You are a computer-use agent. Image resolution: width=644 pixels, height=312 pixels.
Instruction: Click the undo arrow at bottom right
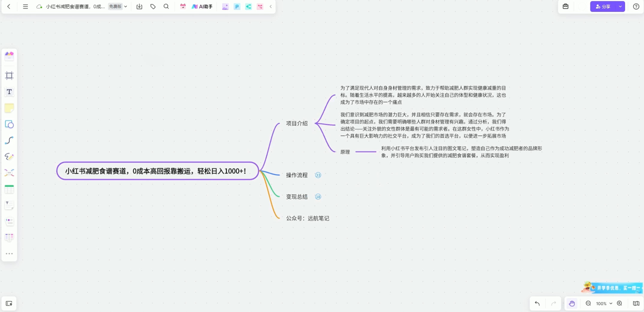pyautogui.click(x=538, y=303)
